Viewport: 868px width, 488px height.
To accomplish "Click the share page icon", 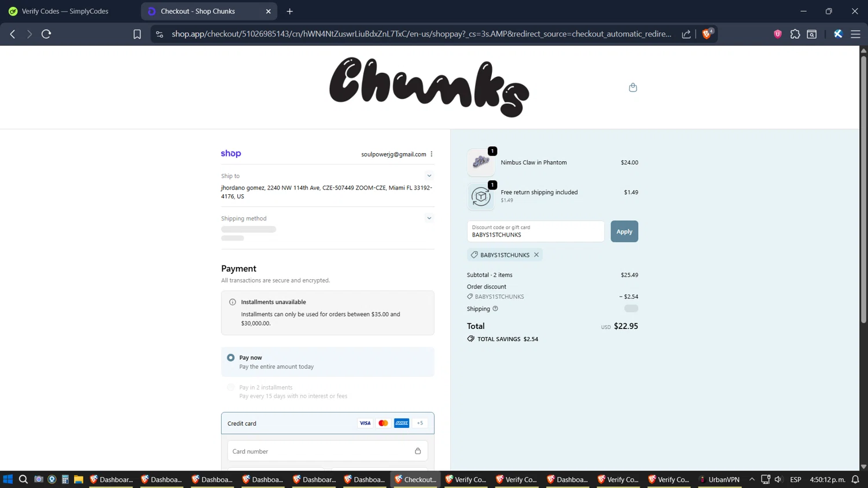I will pos(686,34).
